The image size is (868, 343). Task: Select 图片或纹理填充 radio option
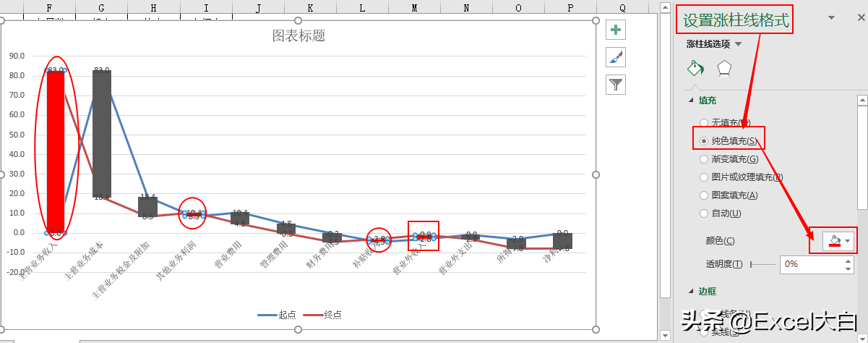tap(704, 177)
